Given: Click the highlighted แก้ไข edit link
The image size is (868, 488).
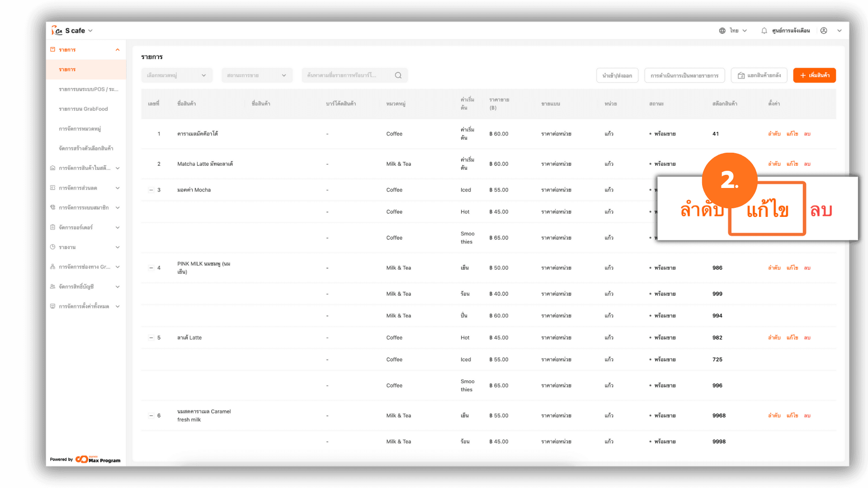Looking at the screenshot, I should coord(767,210).
